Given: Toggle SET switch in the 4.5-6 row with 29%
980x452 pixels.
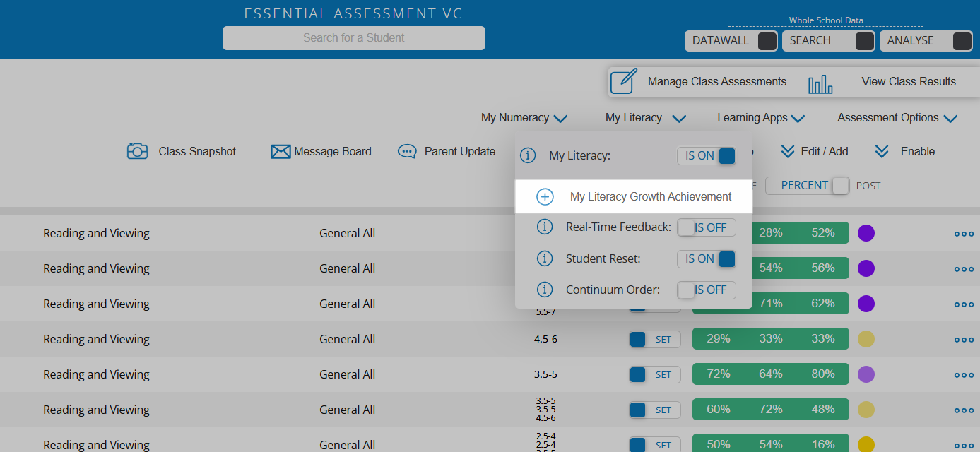Looking at the screenshot, I should click(655, 339).
